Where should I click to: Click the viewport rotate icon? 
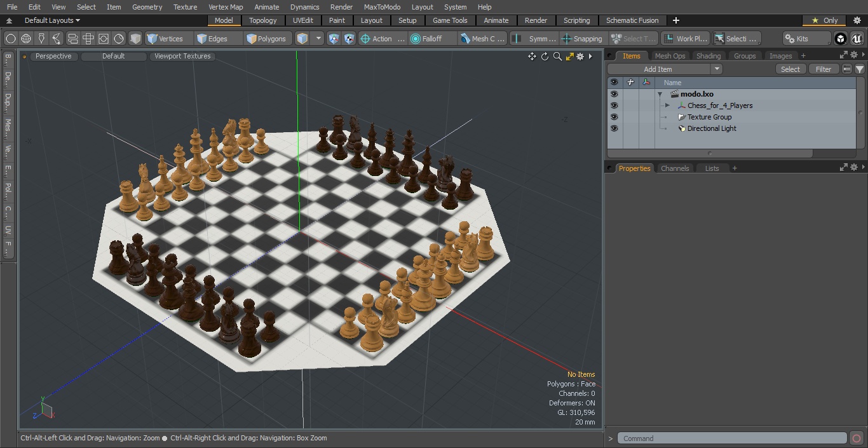click(x=545, y=57)
